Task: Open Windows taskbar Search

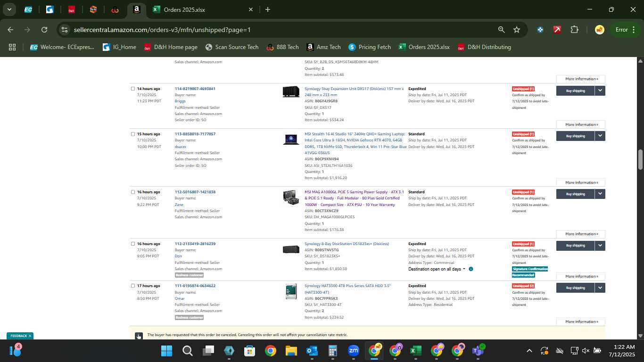Action: pos(187,351)
